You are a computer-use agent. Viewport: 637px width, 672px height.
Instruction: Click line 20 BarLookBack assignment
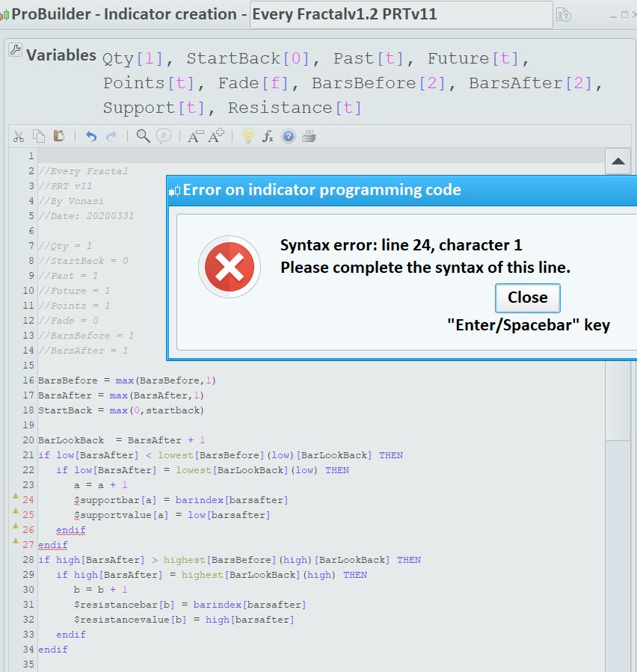click(x=122, y=440)
